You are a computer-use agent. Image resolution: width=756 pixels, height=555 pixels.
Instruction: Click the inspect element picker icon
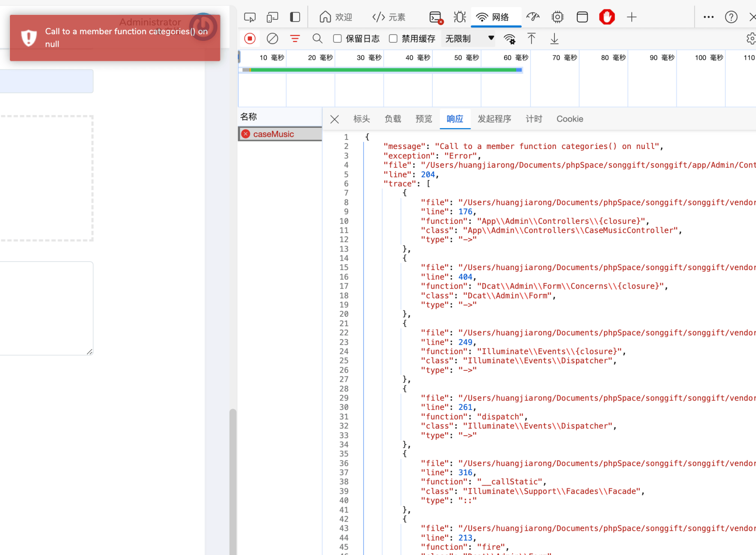250,17
